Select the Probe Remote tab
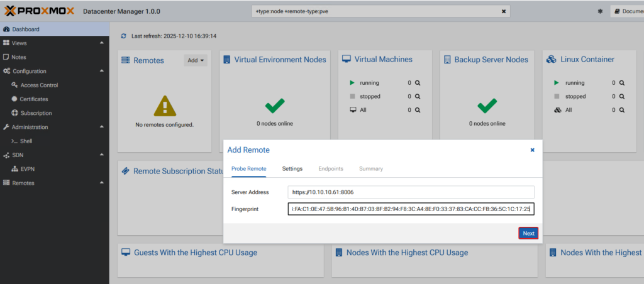 click(248, 168)
